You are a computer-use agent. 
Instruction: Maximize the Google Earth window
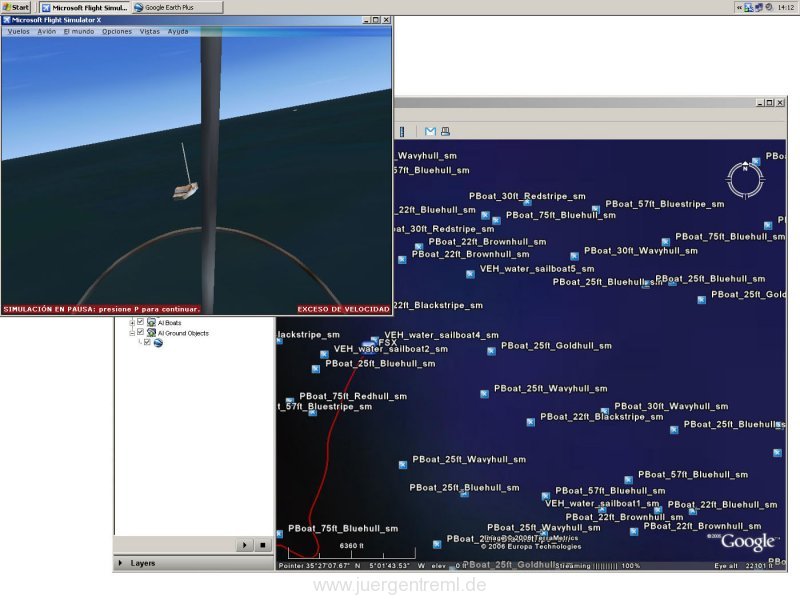click(769, 103)
